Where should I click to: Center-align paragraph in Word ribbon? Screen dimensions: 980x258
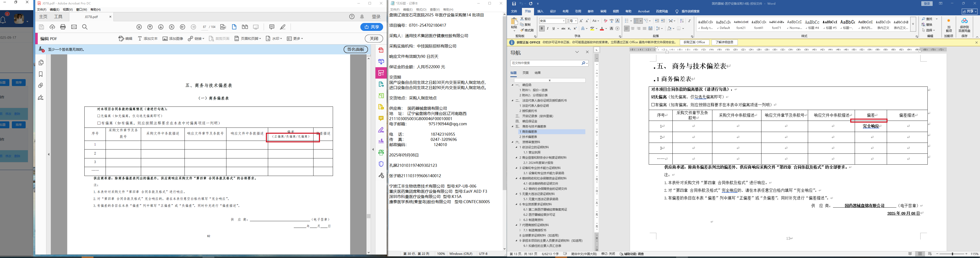click(x=633, y=29)
